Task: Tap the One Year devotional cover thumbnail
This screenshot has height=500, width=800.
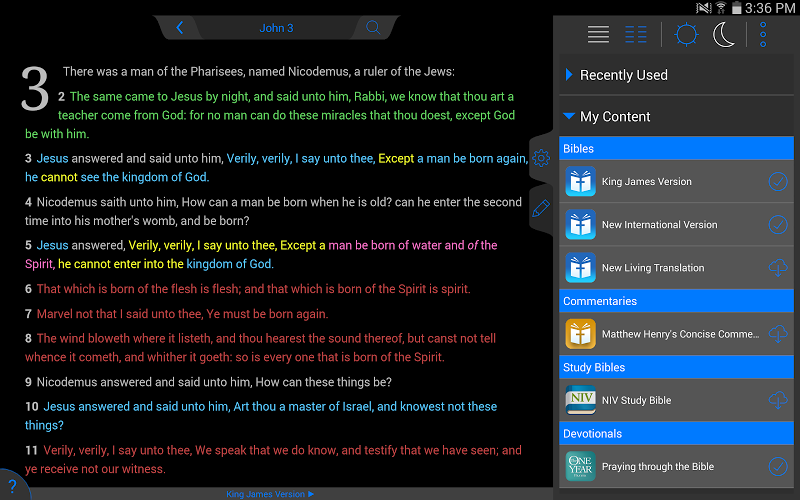Action: (580, 466)
